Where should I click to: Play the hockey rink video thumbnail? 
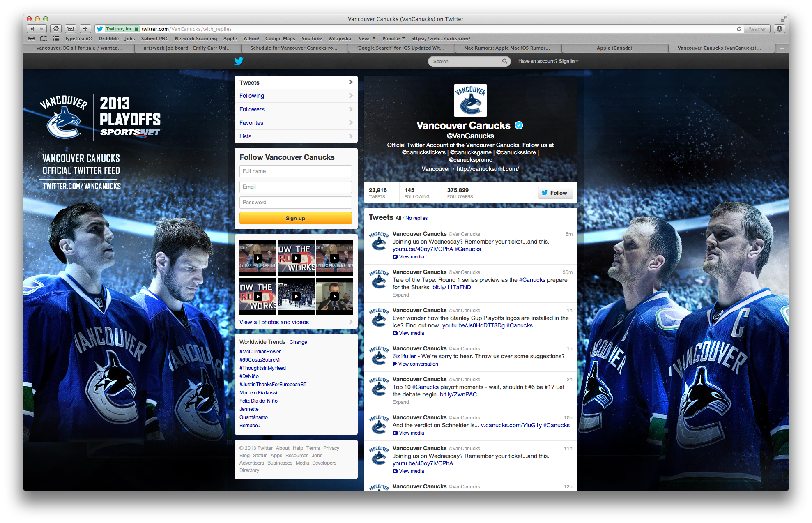click(296, 296)
